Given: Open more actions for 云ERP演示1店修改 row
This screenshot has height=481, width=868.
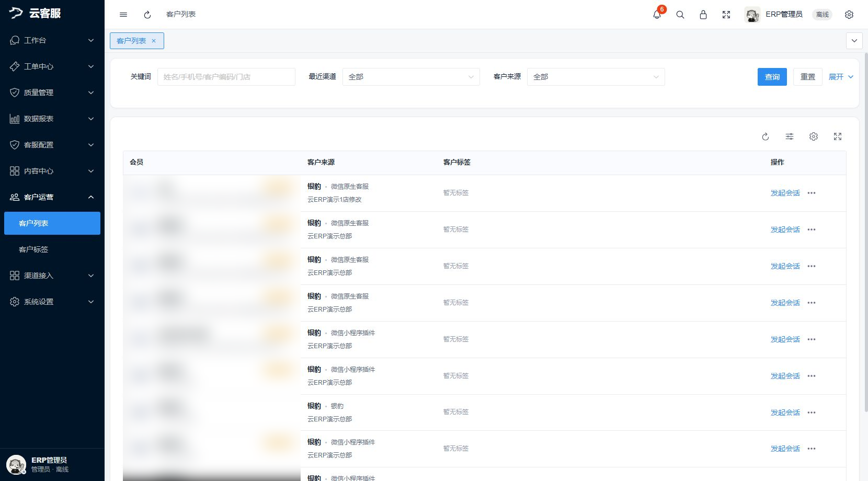Looking at the screenshot, I should [x=812, y=193].
